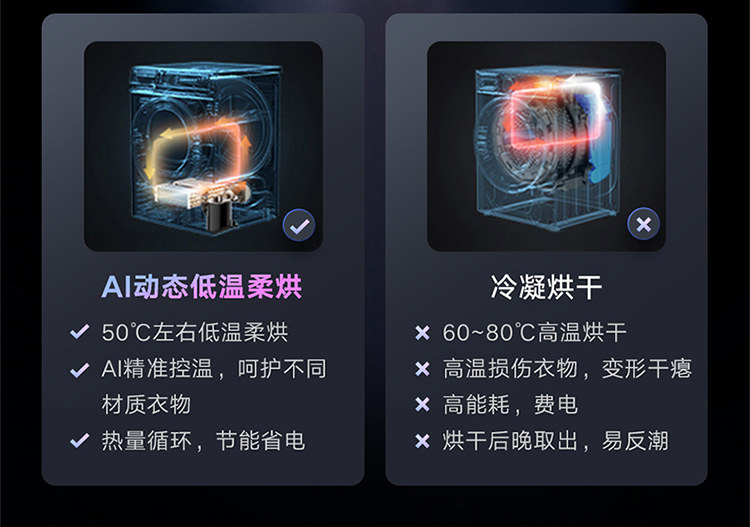The width and height of the screenshot is (750, 527).
Task: Open the heat pump dryer illustration
Action: point(203,146)
